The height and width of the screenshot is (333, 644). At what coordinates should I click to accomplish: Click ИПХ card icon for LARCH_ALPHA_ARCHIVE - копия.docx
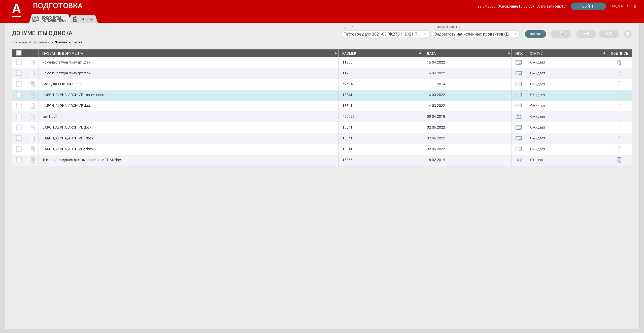[519, 95]
